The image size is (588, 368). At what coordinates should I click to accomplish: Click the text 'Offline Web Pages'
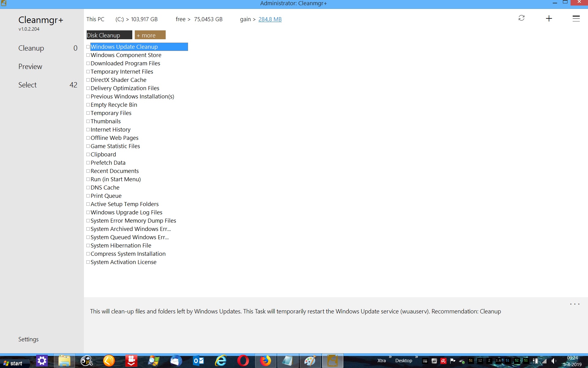[115, 138]
